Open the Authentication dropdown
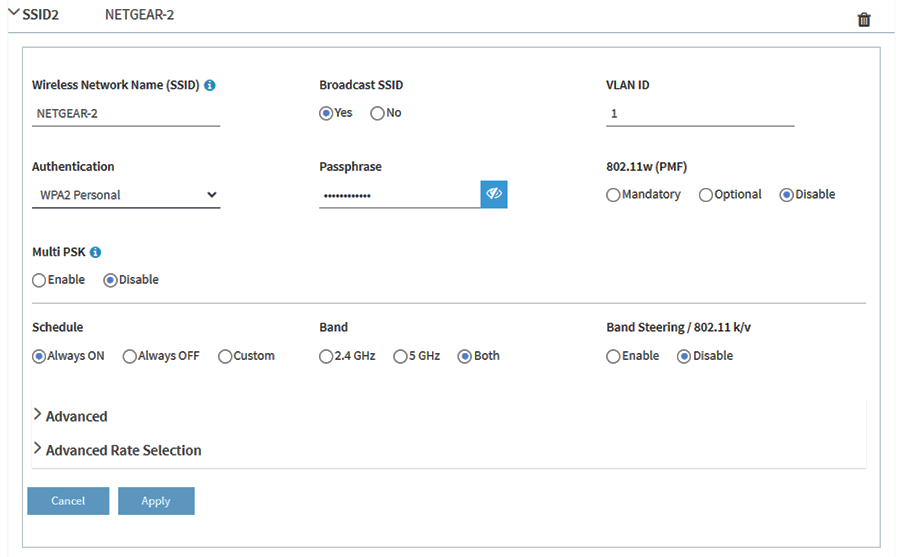Screen dimensions: 900x557 click(125, 195)
